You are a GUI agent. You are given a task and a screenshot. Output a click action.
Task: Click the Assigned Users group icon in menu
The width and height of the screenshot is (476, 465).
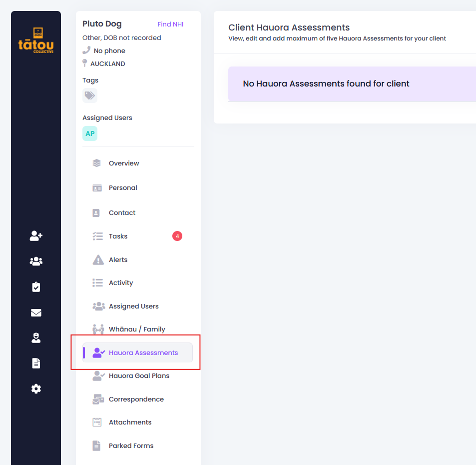[x=99, y=306]
